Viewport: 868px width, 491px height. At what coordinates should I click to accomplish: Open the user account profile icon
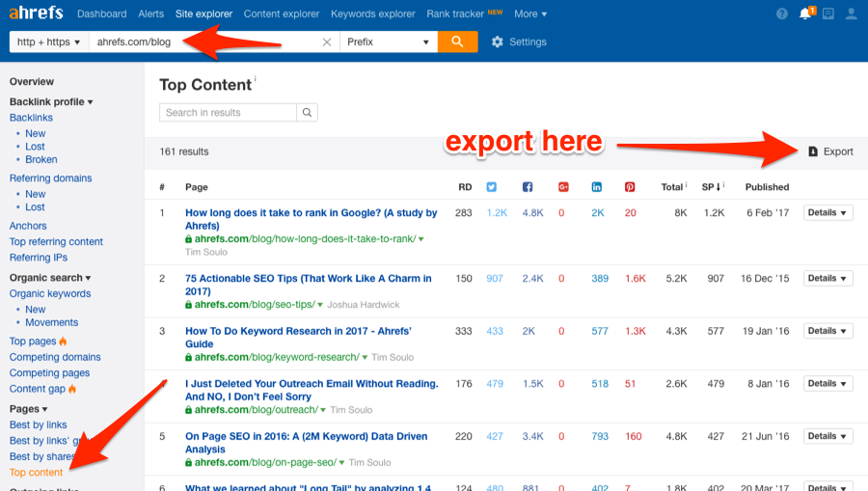[x=852, y=14]
